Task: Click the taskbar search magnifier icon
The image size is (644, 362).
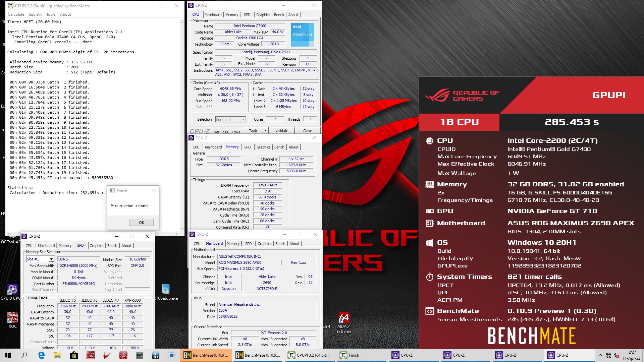Action: point(24,355)
